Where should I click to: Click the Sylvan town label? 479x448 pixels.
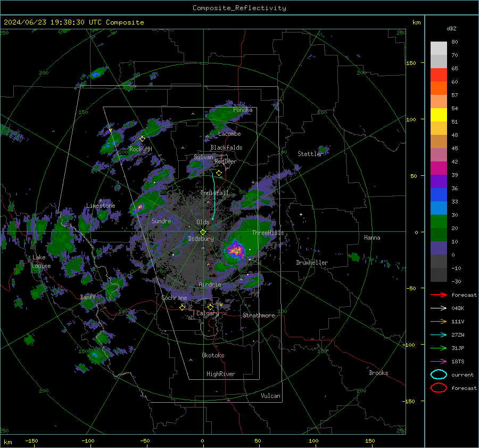click(203, 157)
